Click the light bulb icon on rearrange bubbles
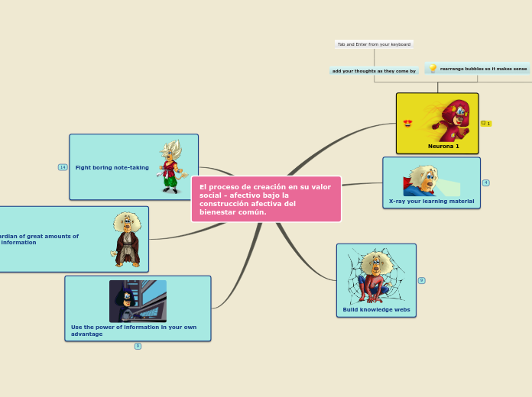This screenshot has width=532, height=397. point(433,69)
